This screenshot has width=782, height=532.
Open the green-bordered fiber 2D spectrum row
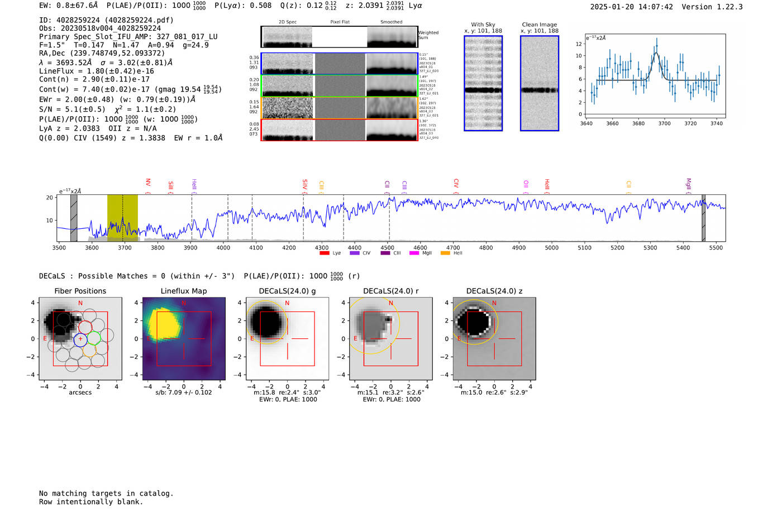point(339,86)
